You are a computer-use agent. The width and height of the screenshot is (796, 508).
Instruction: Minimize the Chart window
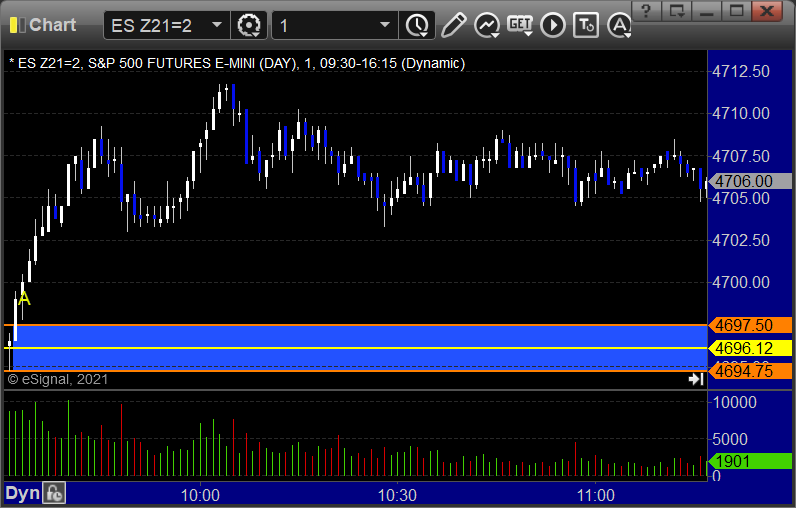(707, 11)
